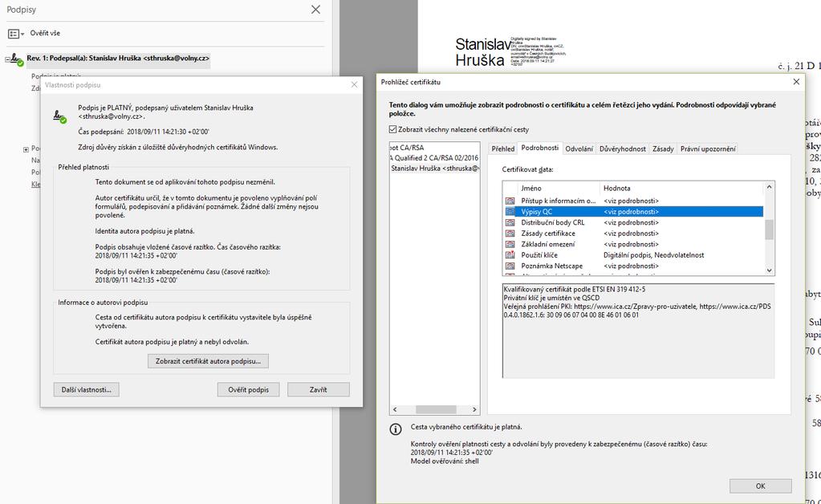Viewport: 821px width, 504px height.
Task: Click inside the QC statement details text box
Action: pyautogui.click(x=638, y=331)
